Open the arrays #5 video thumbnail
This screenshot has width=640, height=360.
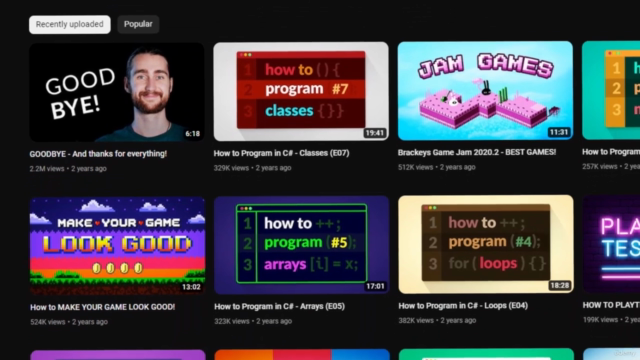(302, 245)
